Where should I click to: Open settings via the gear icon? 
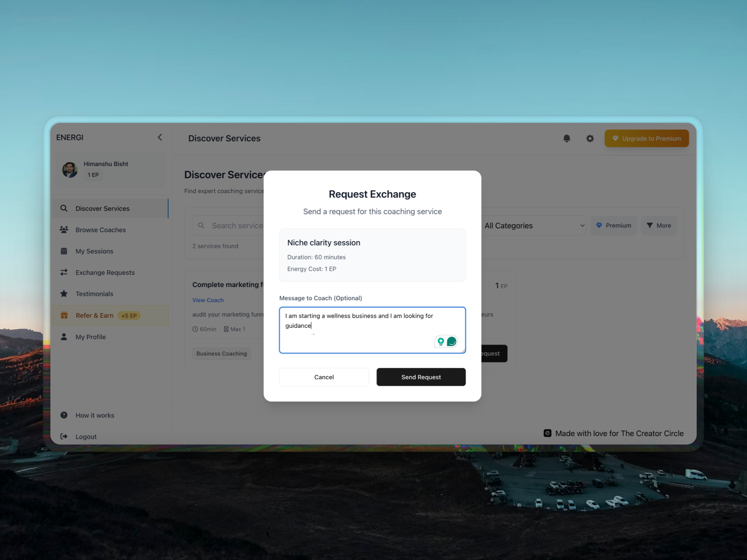pos(590,138)
